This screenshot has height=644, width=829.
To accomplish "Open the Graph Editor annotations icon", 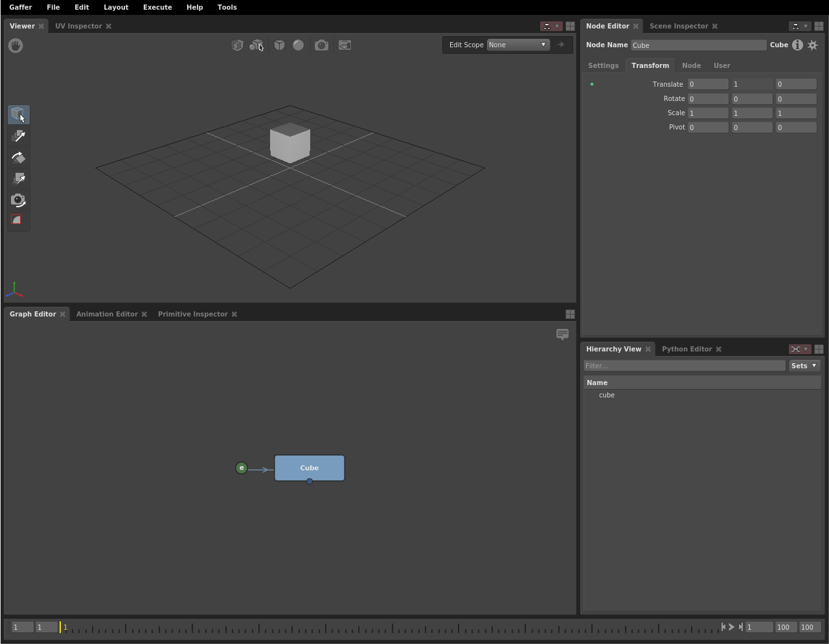I will [562, 334].
